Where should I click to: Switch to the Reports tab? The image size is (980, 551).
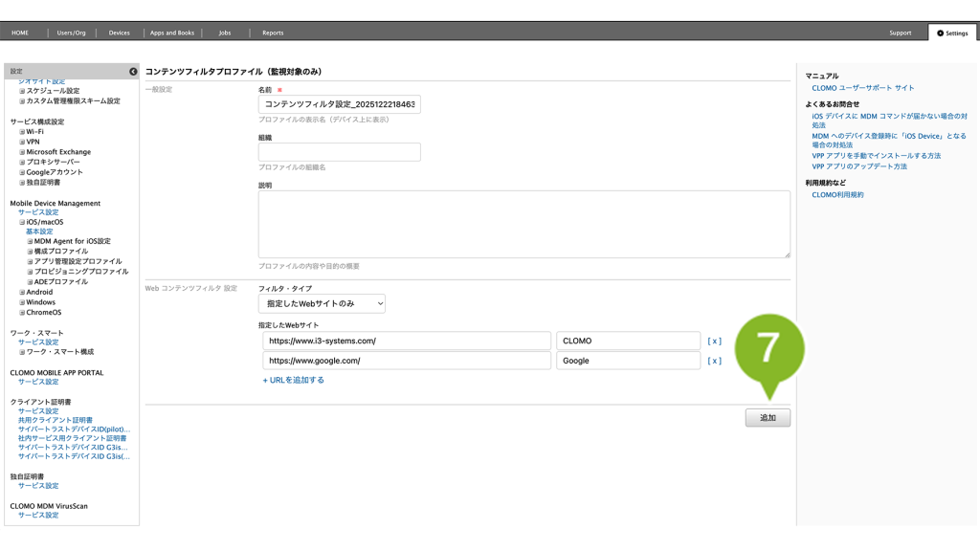click(273, 33)
